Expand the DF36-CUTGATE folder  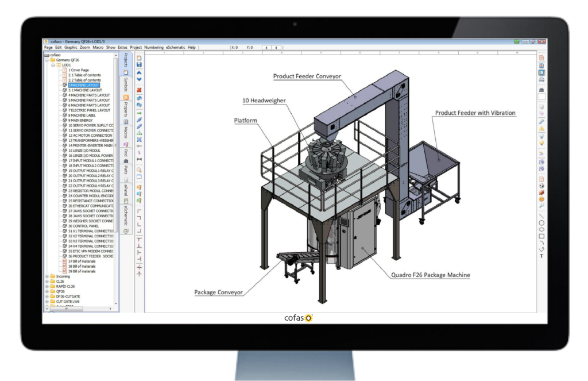[47, 297]
